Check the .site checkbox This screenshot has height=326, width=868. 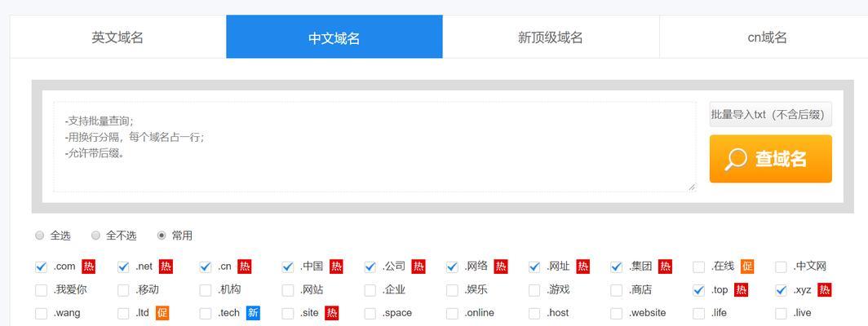click(x=288, y=313)
